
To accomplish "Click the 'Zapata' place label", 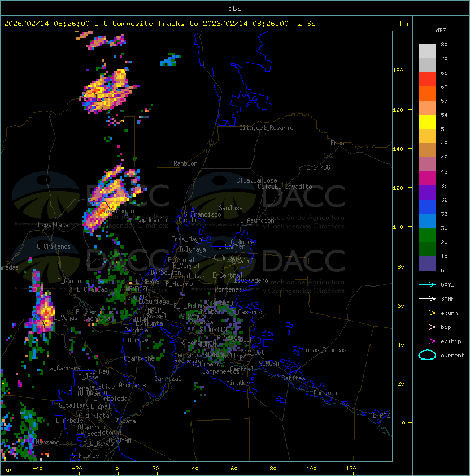I will pyautogui.click(x=125, y=421).
